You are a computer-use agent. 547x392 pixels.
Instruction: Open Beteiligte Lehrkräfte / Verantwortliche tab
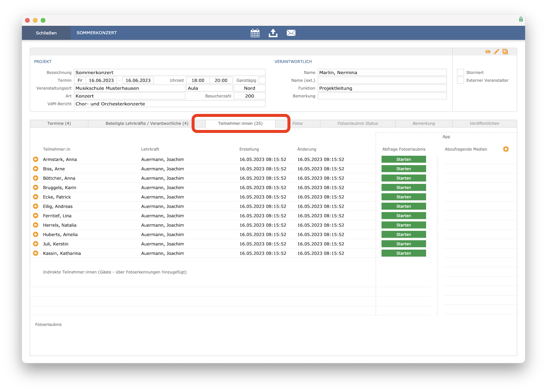pyautogui.click(x=147, y=123)
